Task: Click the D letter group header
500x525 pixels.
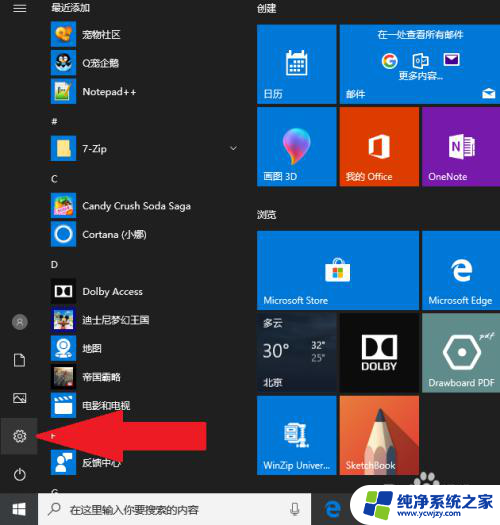Action: [x=54, y=265]
